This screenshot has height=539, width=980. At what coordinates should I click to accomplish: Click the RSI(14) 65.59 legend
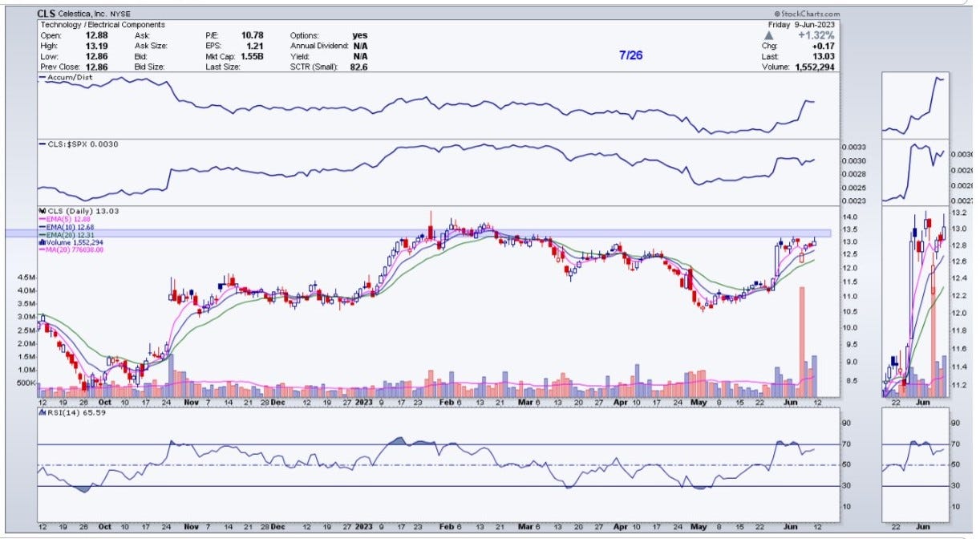point(72,412)
